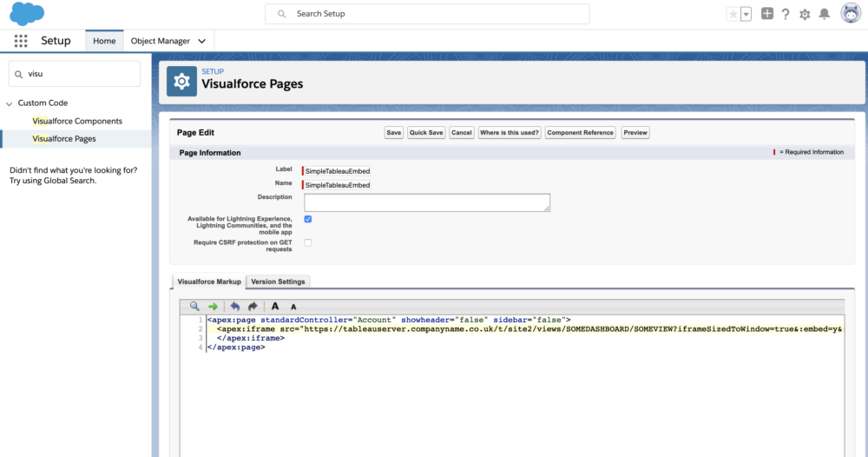Undo last edit in markup editor
868x457 pixels.
pyautogui.click(x=234, y=306)
